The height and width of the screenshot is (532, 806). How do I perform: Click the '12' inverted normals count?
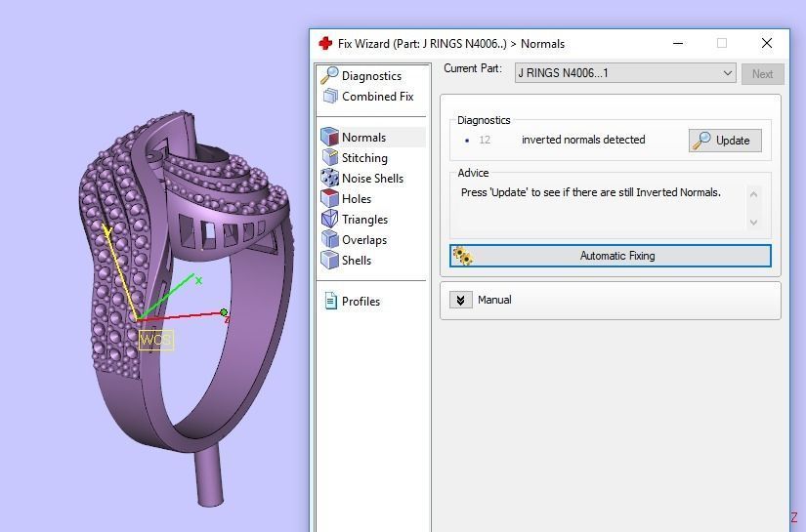point(485,140)
